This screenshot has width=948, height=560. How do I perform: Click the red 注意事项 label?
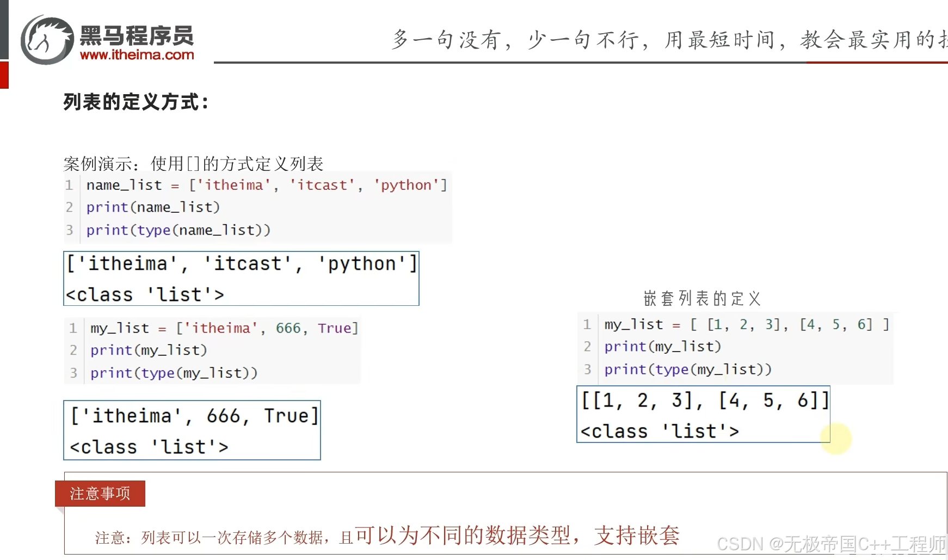(x=100, y=494)
